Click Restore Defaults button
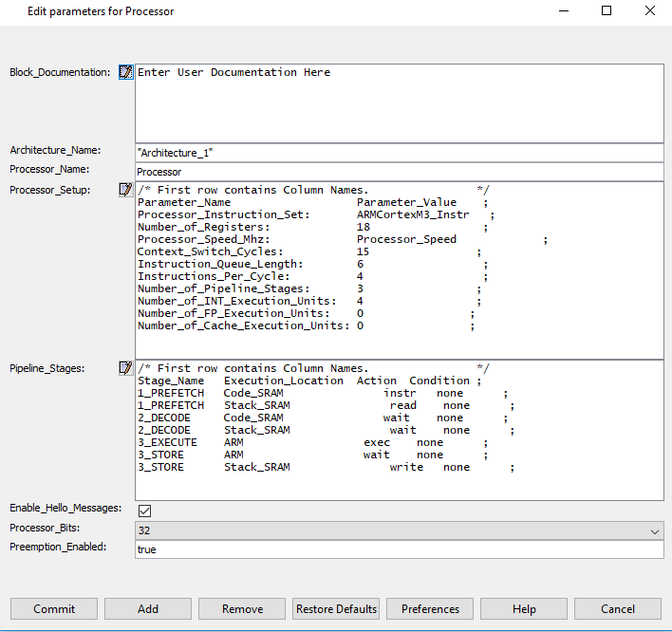Viewport: 672px width, 632px height. point(336,609)
